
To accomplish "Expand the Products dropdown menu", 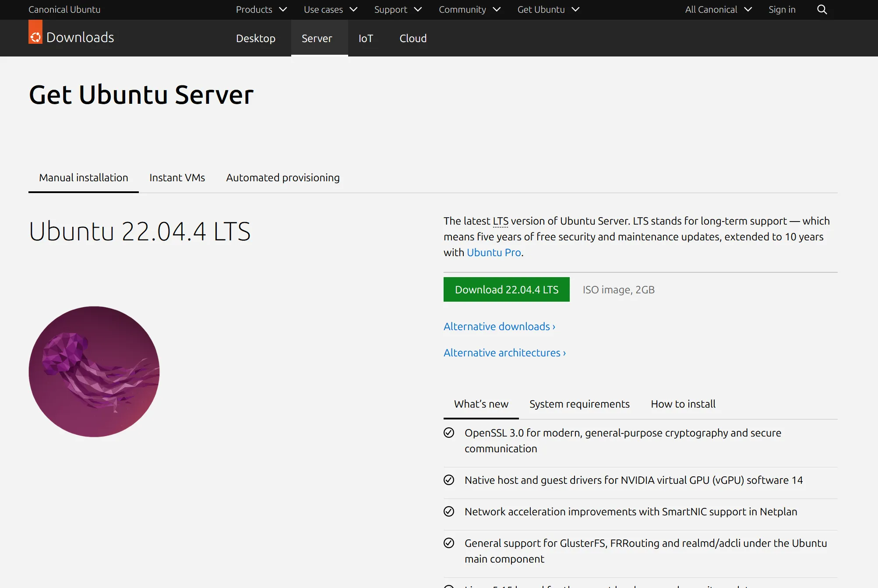I will click(261, 10).
